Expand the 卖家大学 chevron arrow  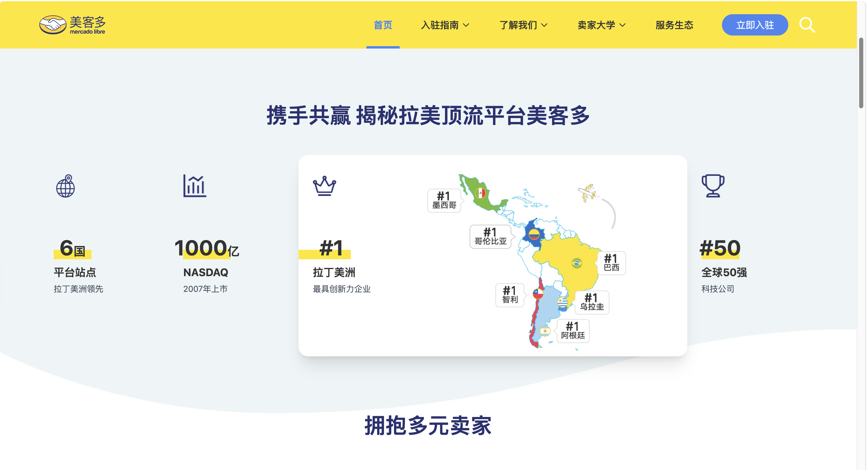[x=622, y=25]
